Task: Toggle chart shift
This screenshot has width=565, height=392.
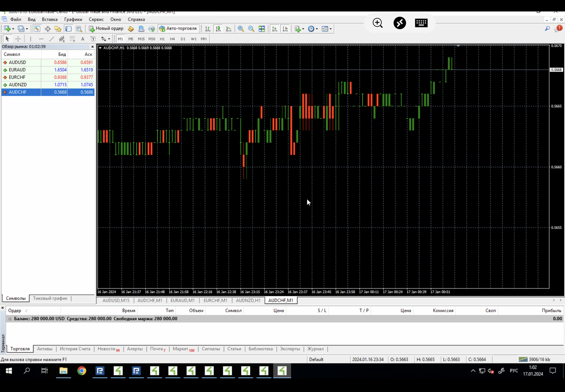Action: [285, 29]
